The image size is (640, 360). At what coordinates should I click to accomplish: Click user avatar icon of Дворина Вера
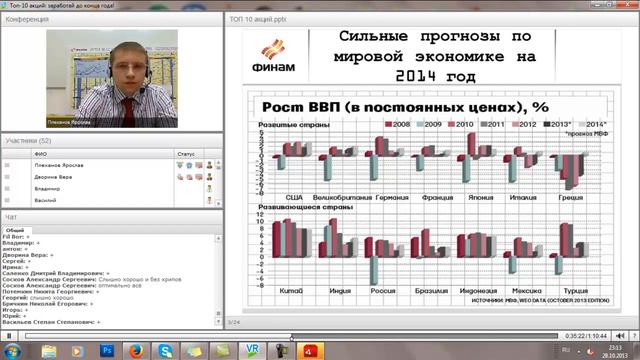tap(209, 177)
